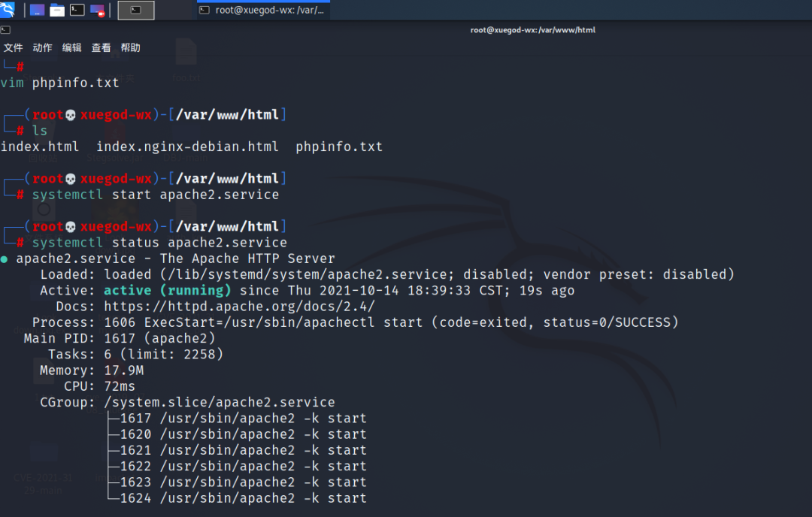Click the httpd.apache.org docs URL

click(x=239, y=307)
